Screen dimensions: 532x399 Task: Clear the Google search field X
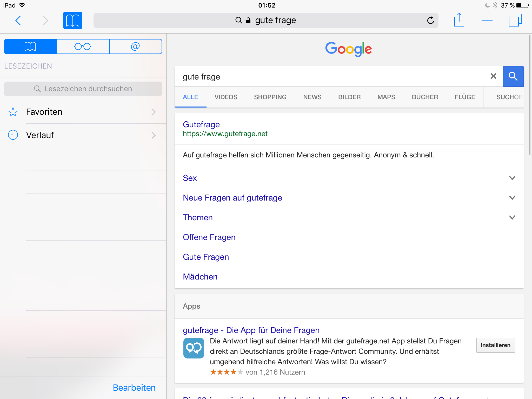[493, 76]
